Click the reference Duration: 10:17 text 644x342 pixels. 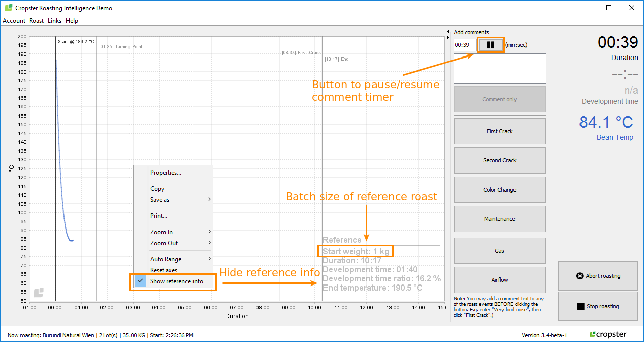(352, 261)
